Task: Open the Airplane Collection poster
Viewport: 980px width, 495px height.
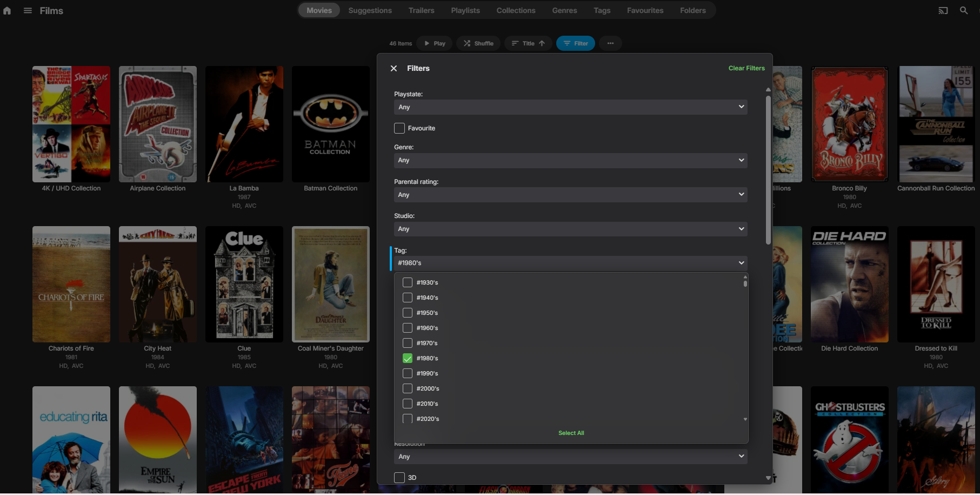Action: 158,124
